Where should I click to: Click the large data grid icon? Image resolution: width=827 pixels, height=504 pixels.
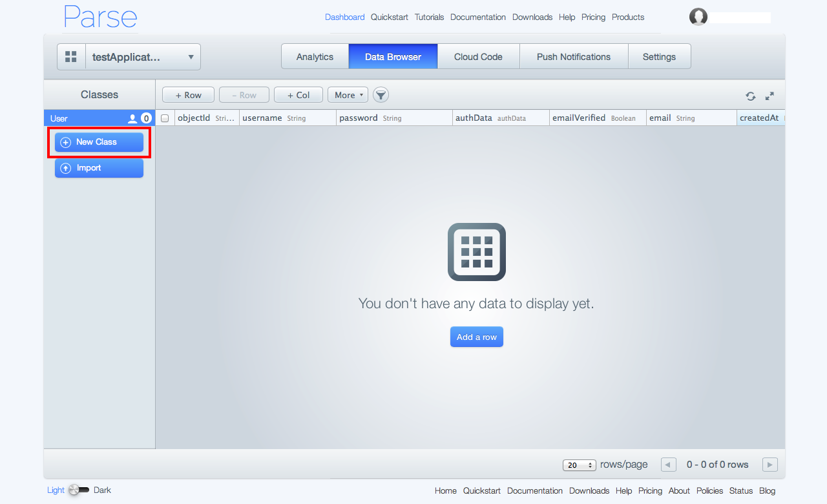click(x=477, y=252)
